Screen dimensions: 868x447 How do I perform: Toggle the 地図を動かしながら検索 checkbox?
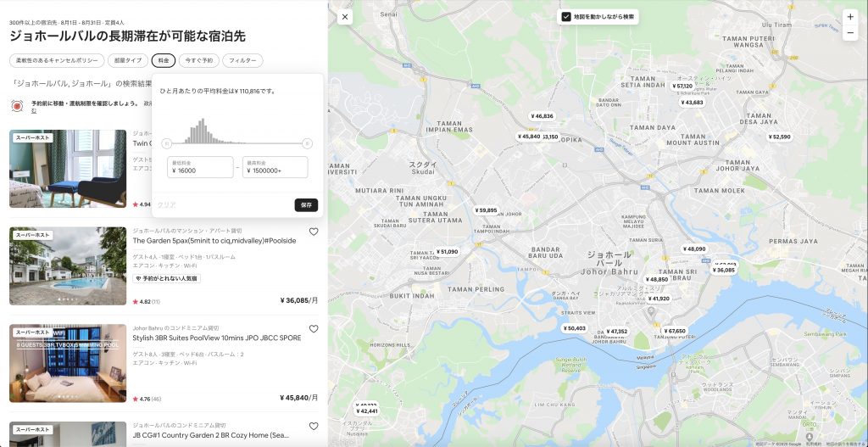(565, 17)
